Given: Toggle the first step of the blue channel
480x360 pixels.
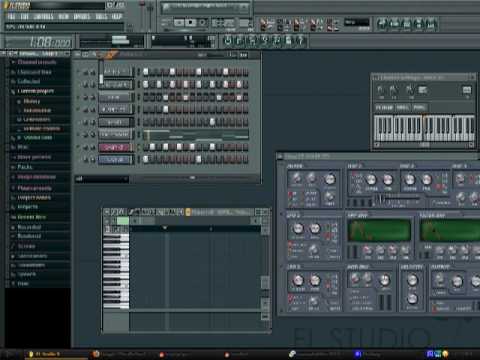Looking at the screenshot, I should pos(146,159).
